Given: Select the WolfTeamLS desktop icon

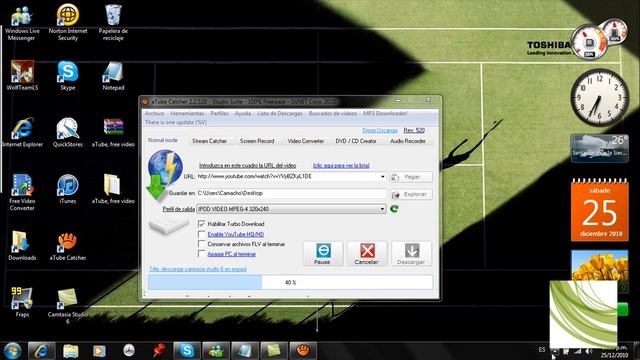Looking at the screenshot, I should pos(22,76).
